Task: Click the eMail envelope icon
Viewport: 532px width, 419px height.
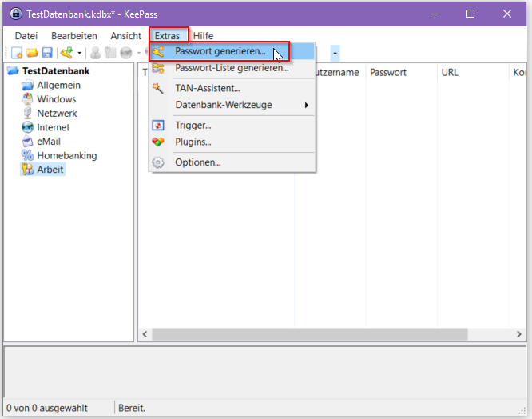Action: tap(27, 142)
